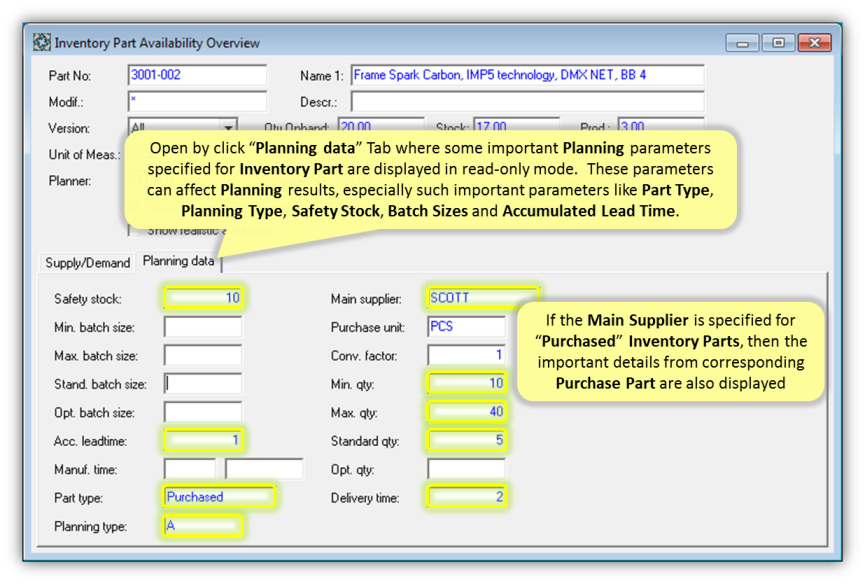
Task: Switch to the Supply/Demand tab
Action: 87,262
